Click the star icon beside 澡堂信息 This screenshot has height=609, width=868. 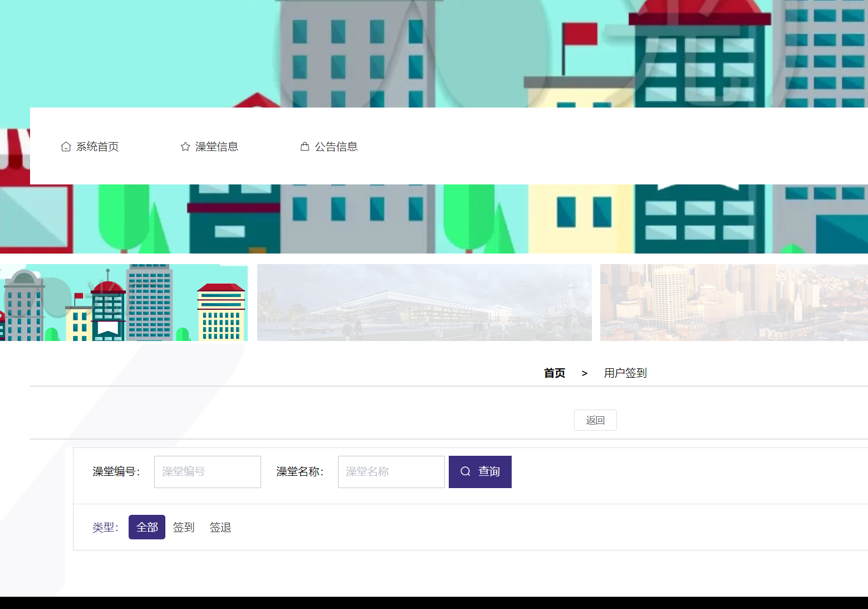[x=185, y=146]
